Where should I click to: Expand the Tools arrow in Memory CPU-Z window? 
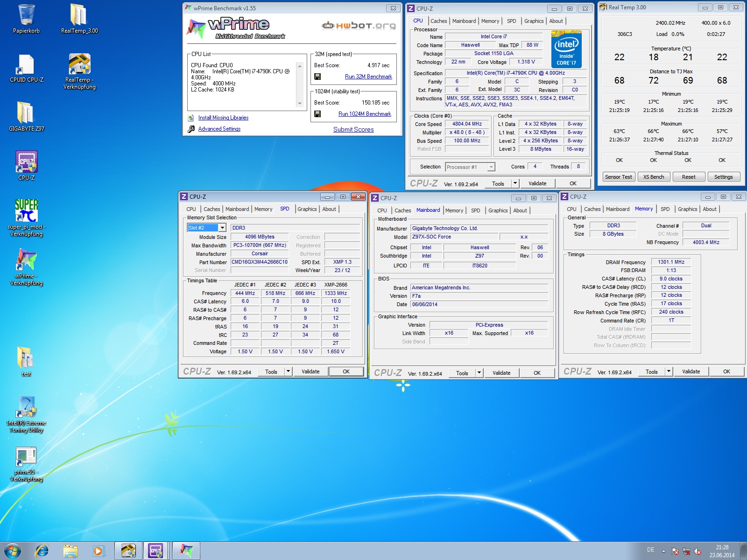pos(669,371)
